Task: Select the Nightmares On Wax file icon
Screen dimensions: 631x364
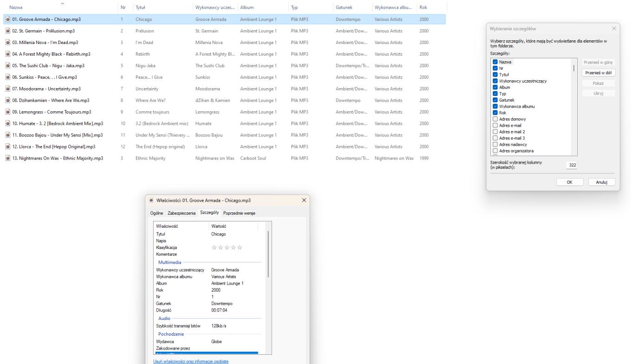Action: click(x=8, y=158)
